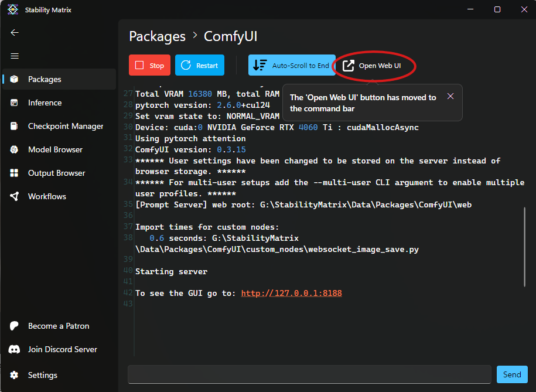Dismiss the Open Web UI tooltip
The height and width of the screenshot is (392, 536).
[450, 97]
